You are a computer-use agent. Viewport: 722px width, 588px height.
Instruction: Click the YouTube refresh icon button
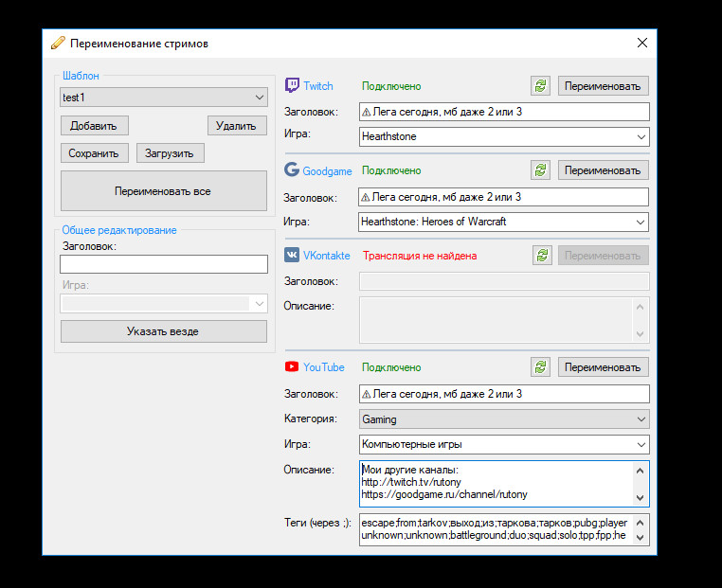point(541,367)
